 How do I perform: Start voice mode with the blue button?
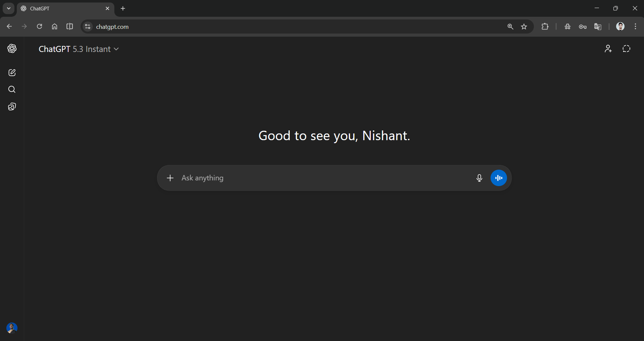click(x=499, y=178)
